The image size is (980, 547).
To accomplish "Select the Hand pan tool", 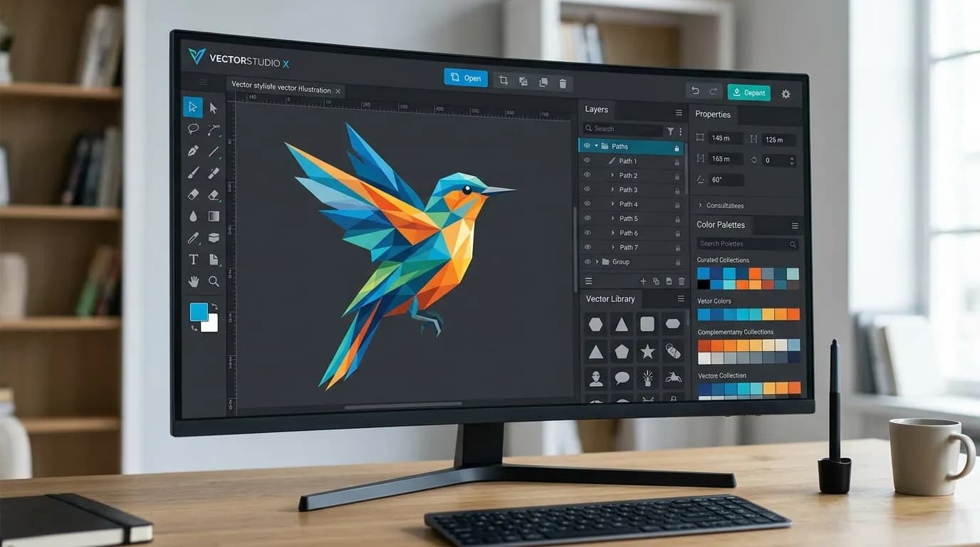I will pos(193,282).
